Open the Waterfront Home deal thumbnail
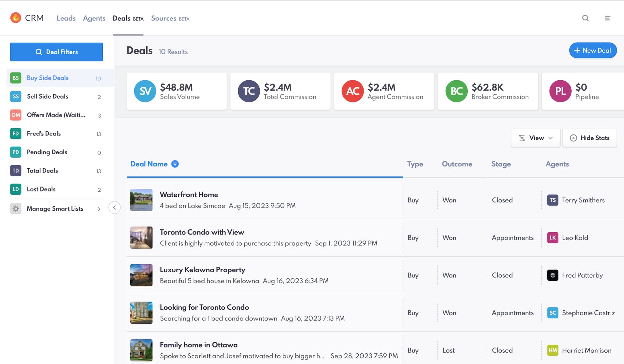624x364 pixels. coord(141,200)
